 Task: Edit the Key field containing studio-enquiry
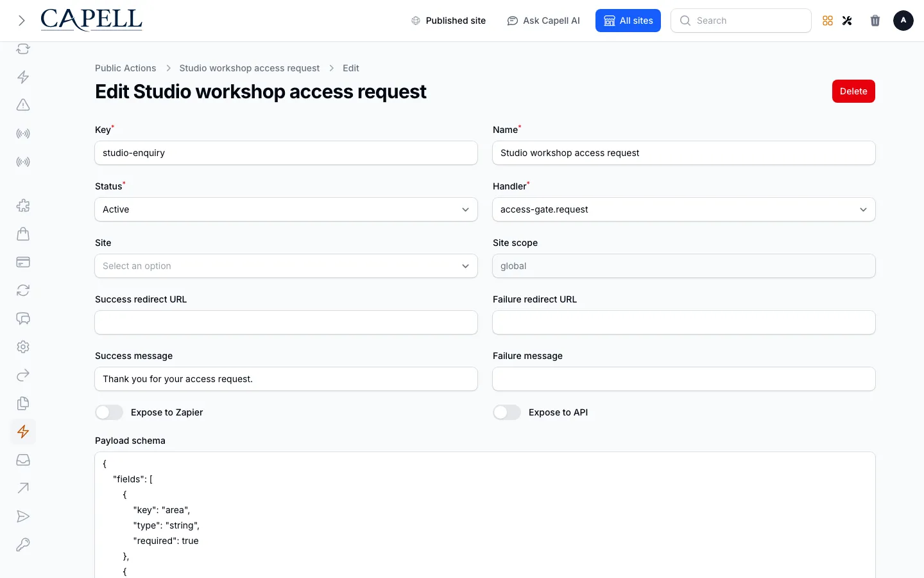286,153
